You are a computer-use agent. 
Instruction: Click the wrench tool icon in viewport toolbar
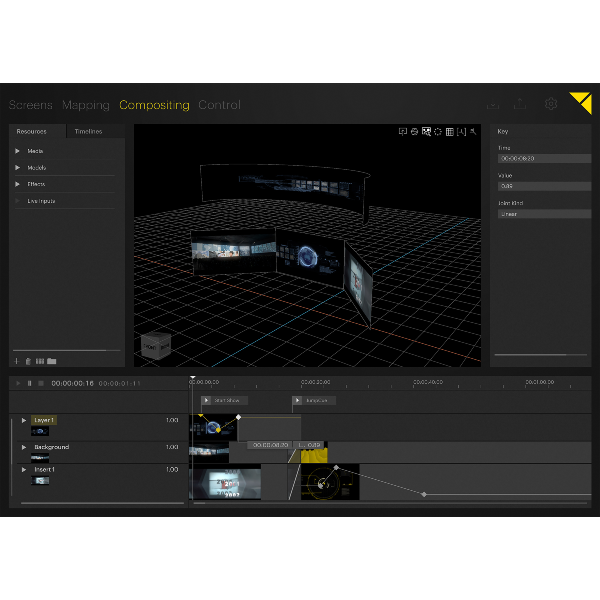point(473,132)
